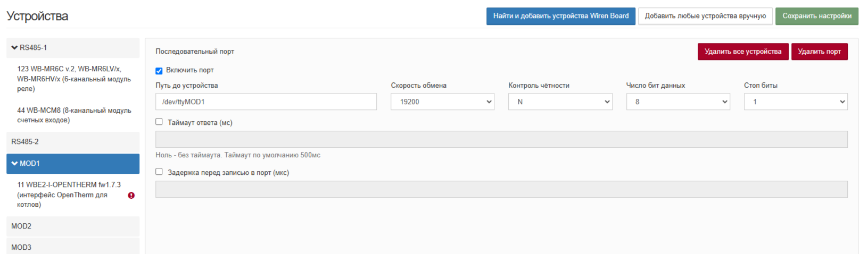Enable 'Задержка перед записью в порт' checkbox
Screen dimensions: 868x254
pos(159,172)
